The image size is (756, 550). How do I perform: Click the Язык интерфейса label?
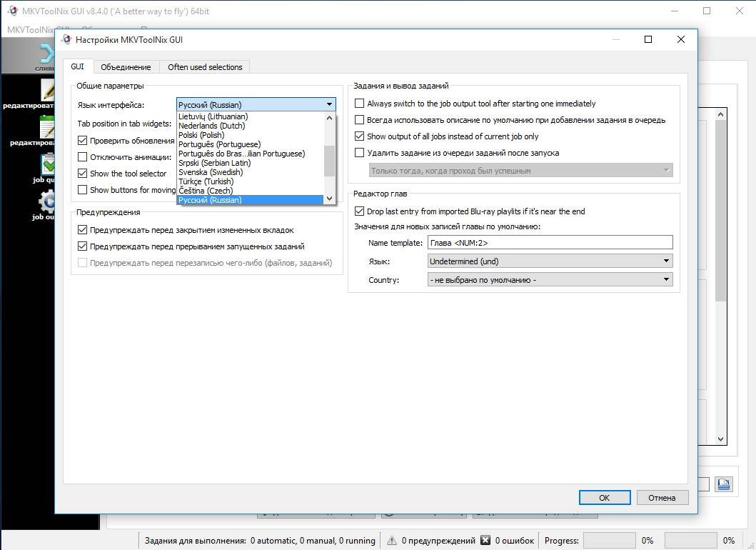(x=111, y=105)
